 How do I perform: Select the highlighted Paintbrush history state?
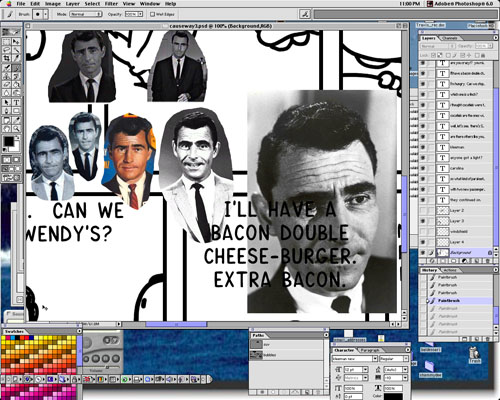click(x=460, y=301)
